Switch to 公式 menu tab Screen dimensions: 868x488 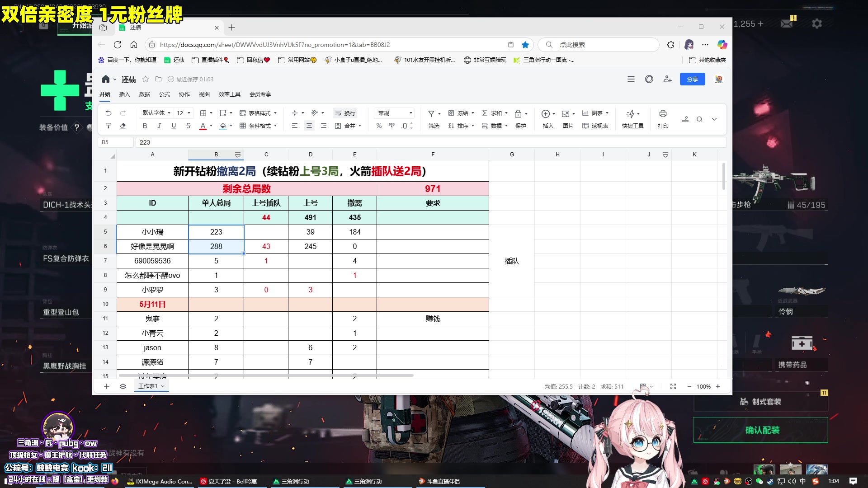click(165, 94)
